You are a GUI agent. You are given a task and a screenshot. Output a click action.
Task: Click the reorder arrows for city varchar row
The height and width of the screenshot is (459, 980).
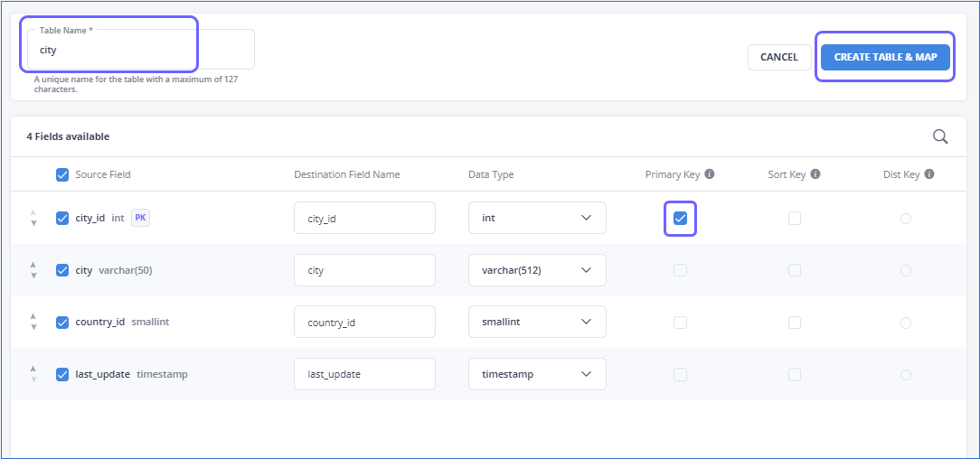pos(33,270)
